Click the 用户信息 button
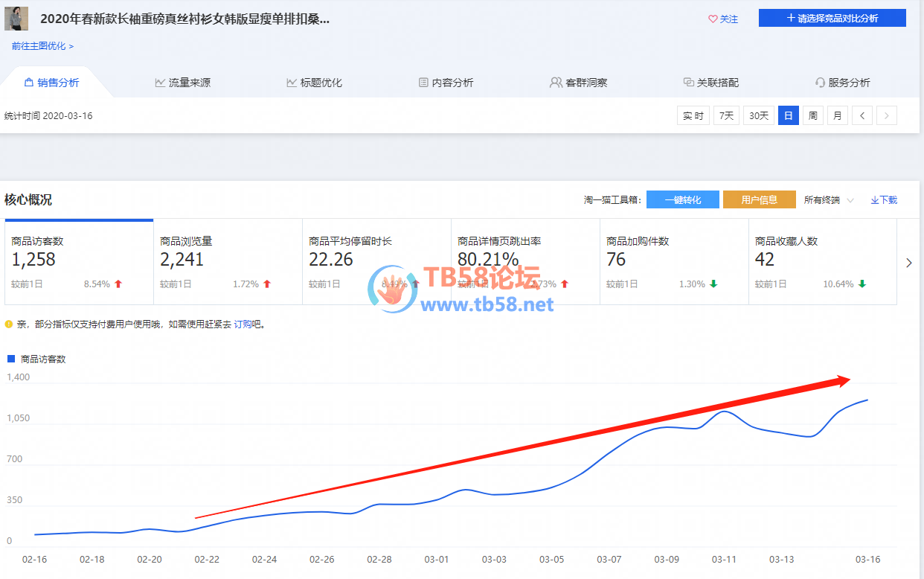 click(759, 199)
